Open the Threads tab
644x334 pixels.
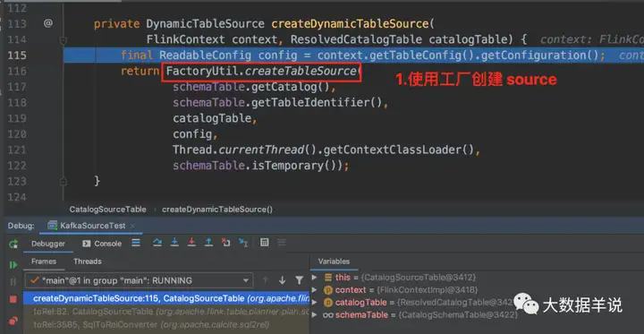click(88, 261)
